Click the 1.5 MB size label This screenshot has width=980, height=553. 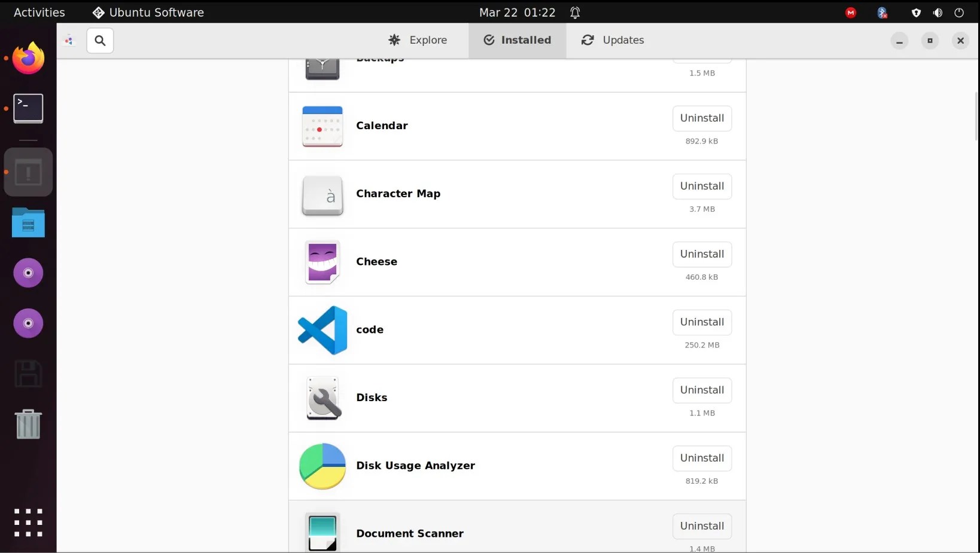click(702, 74)
